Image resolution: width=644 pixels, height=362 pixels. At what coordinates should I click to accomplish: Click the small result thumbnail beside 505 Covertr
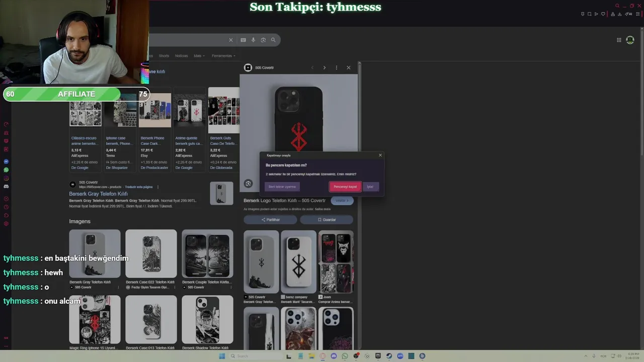click(x=221, y=194)
